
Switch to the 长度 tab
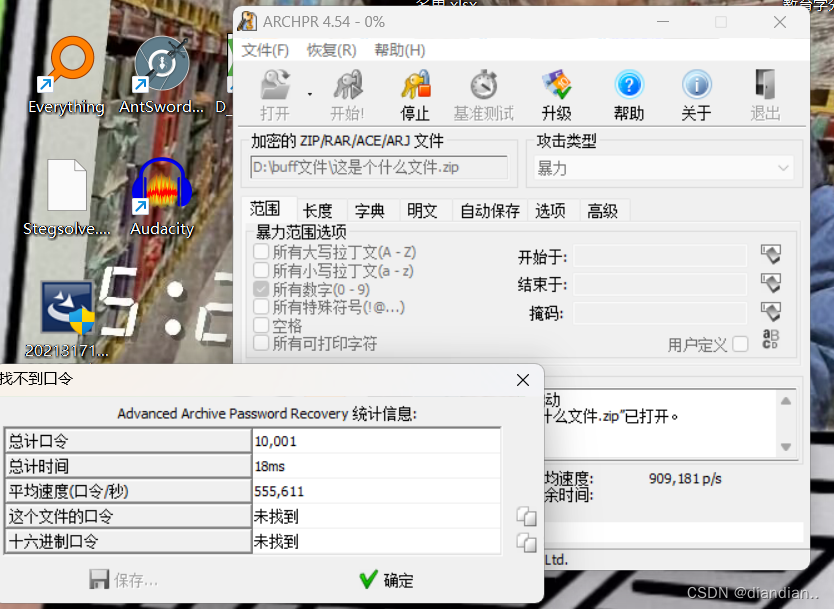318,211
